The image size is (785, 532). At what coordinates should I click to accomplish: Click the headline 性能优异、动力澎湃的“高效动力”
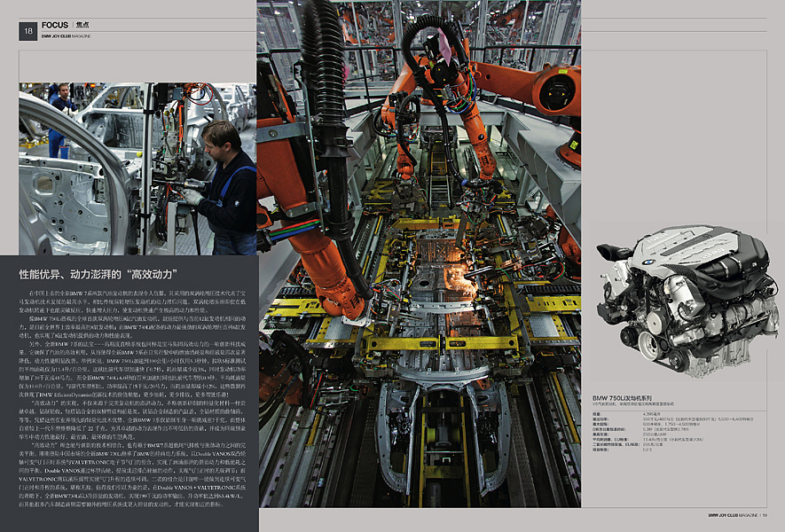coord(98,274)
